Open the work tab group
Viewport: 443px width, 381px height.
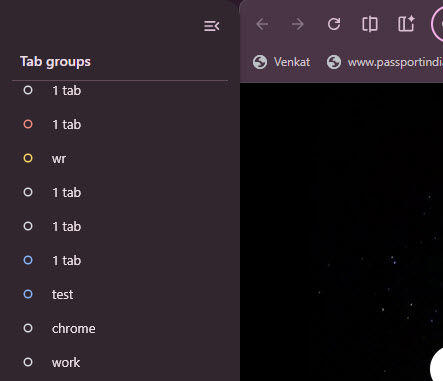pos(120,362)
